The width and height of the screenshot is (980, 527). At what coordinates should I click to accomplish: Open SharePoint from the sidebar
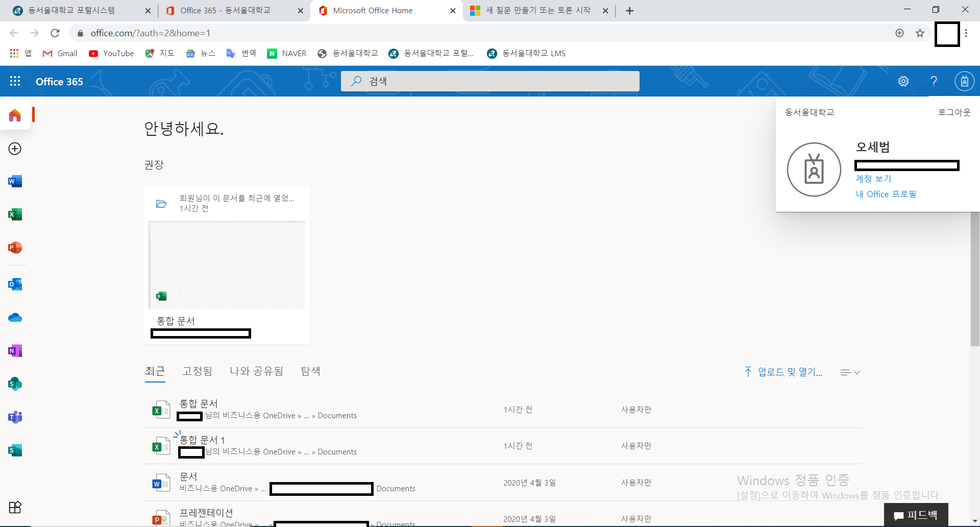tap(15, 384)
